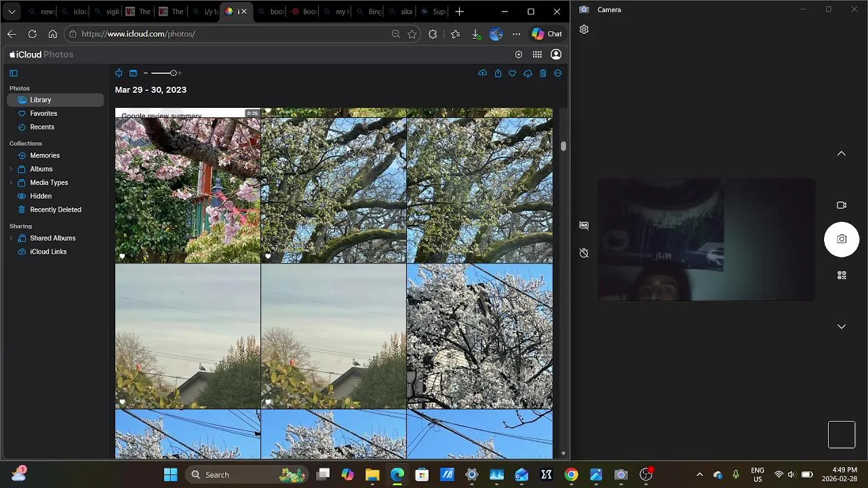
Task: Click the aspect ratio fit icon in toolbar
Action: (x=119, y=73)
